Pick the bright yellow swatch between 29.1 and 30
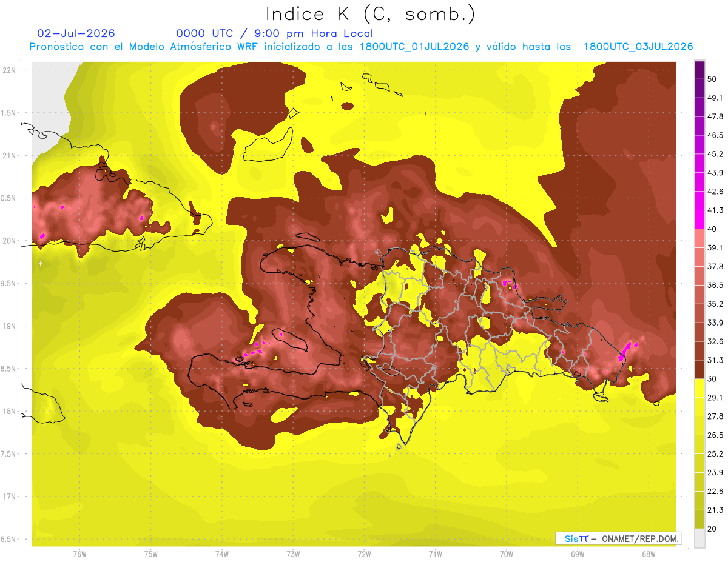Image resolution: width=728 pixels, height=562 pixels. tap(699, 388)
